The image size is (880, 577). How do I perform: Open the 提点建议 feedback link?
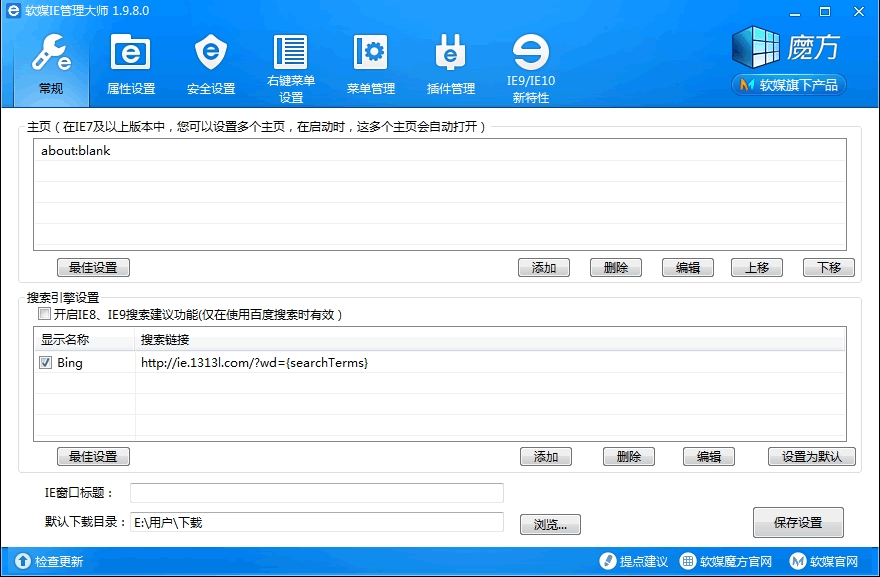(634, 562)
